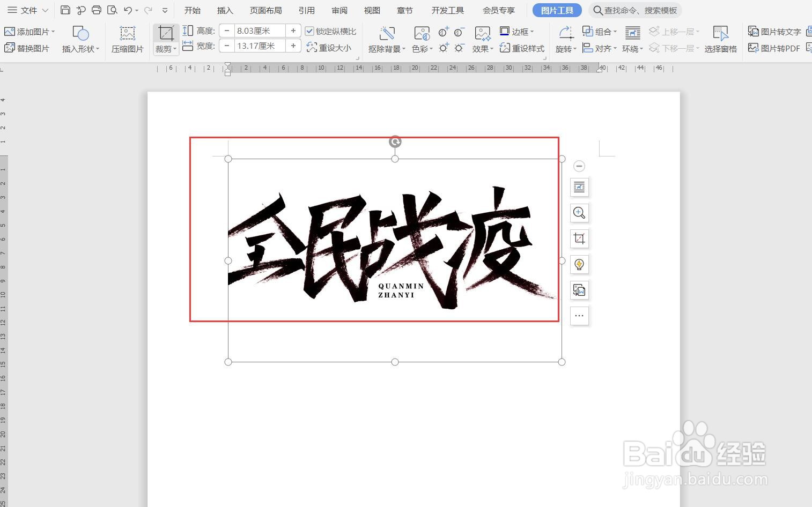Image resolution: width=812 pixels, height=507 pixels.
Task: Uncheck the 锁定纵横比 aspect ratio checkbox
Action: 309,31
